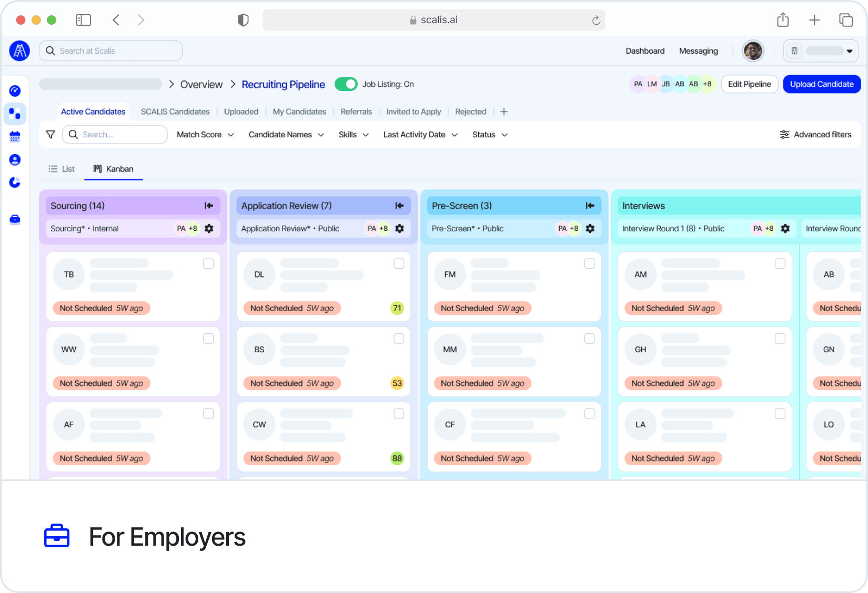Click the green match score badge showing 71
The width and height of the screenshot is (868, 593).
point(397,308)
